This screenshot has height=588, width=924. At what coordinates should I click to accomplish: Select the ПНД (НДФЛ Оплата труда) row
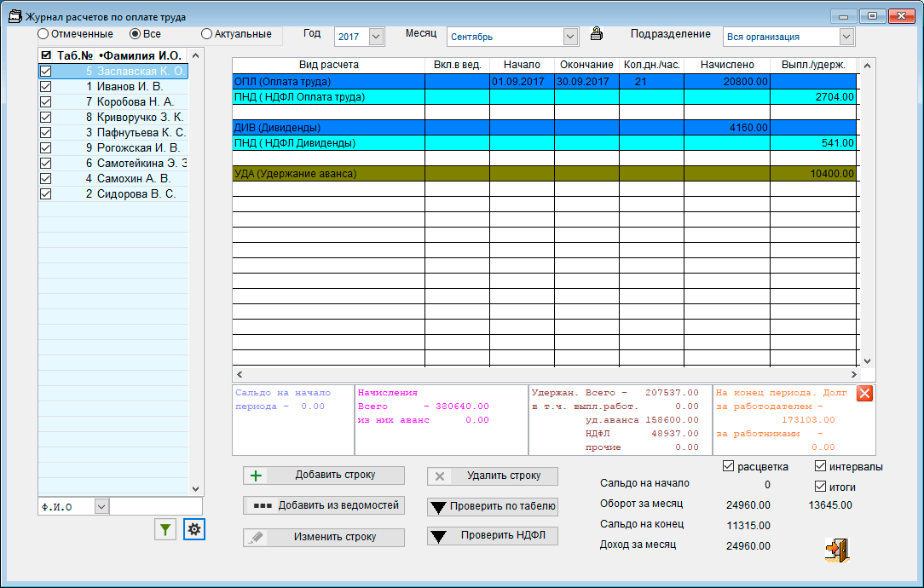(x=545, y=97)
